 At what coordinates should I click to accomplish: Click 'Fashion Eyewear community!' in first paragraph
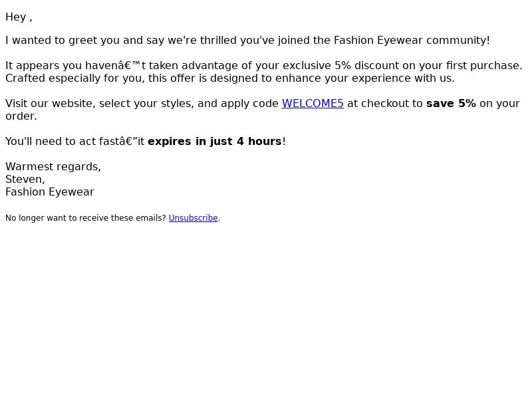(x=412, y=41)
